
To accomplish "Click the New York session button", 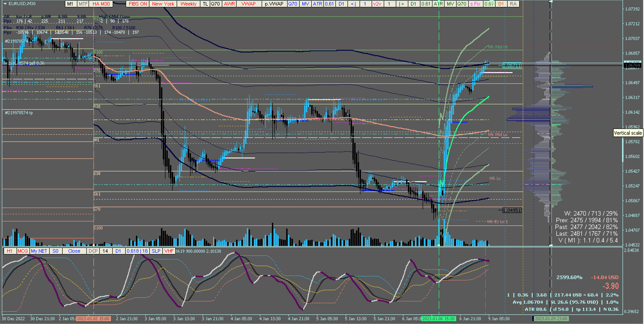I will [163, 4].
